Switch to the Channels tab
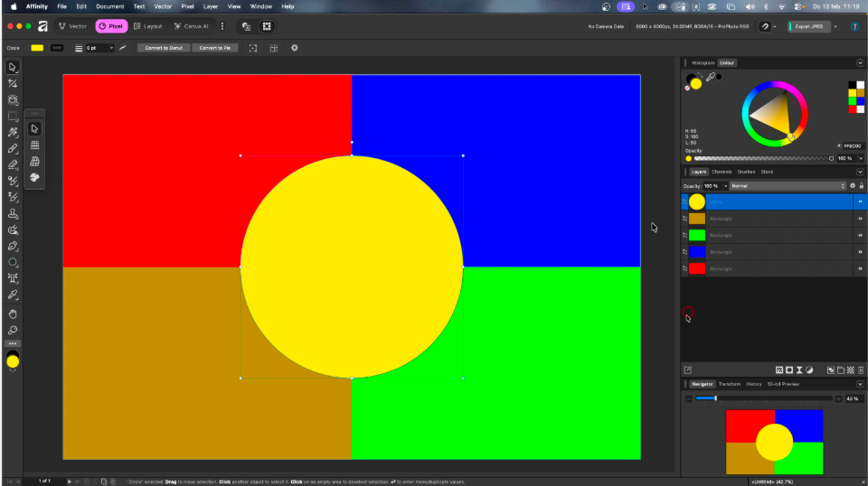This screenshot has height=486, width=868. tap(722, 172)
